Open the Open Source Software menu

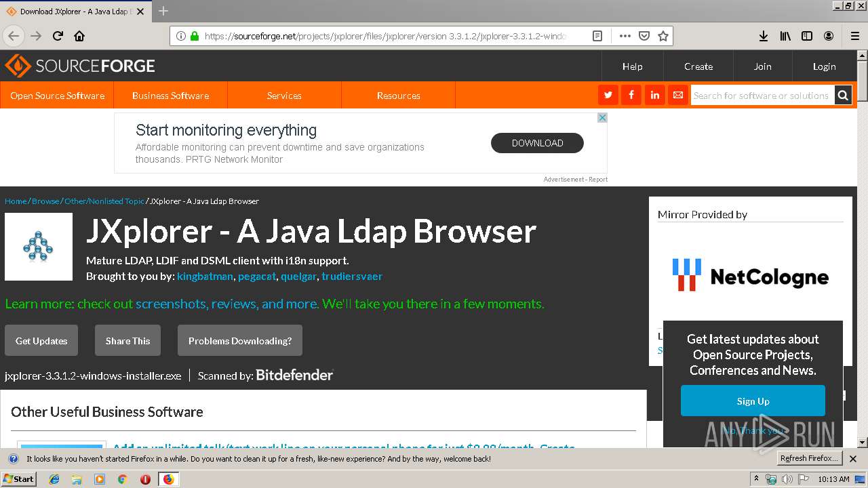coord(57,96)
